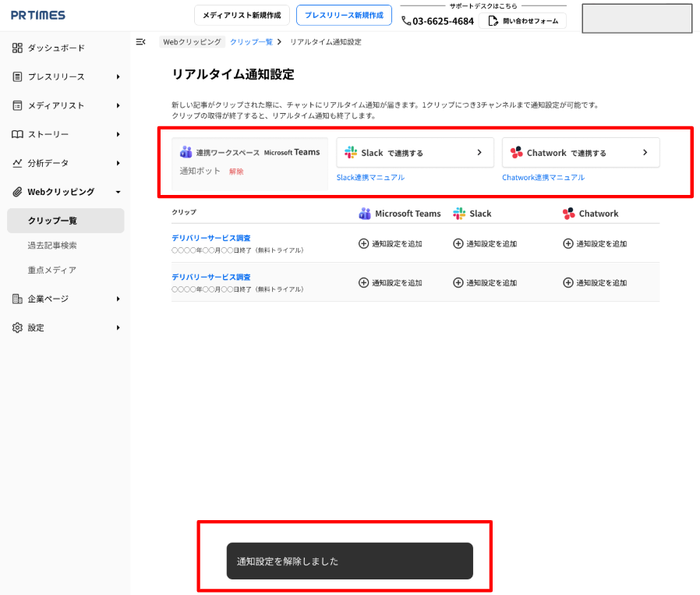Click plus icon for Chatwork in second clip row
700x595 pixels.
click(x=567, y=283)
